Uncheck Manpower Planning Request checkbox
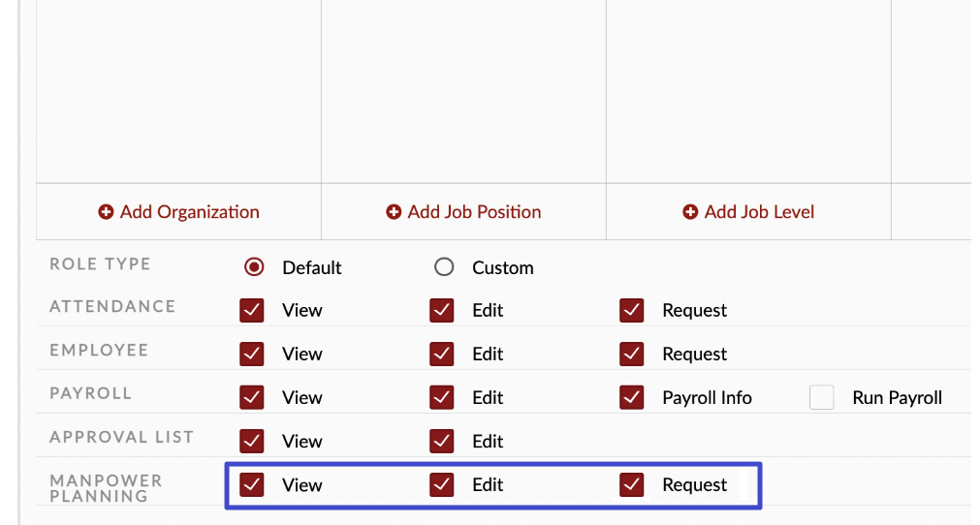This screenshot has height=525, width=980. [632, 484]
